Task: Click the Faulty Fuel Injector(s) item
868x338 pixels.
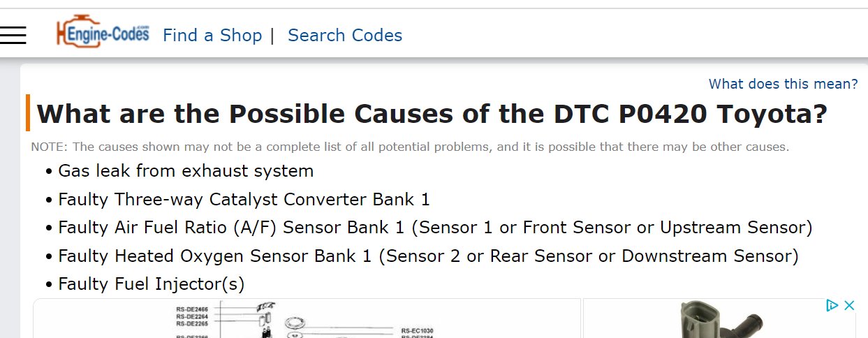Action: tap(151, 284)
